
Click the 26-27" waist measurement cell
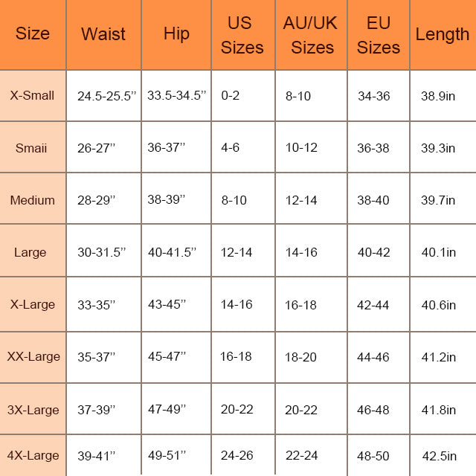tap(97, 148)
